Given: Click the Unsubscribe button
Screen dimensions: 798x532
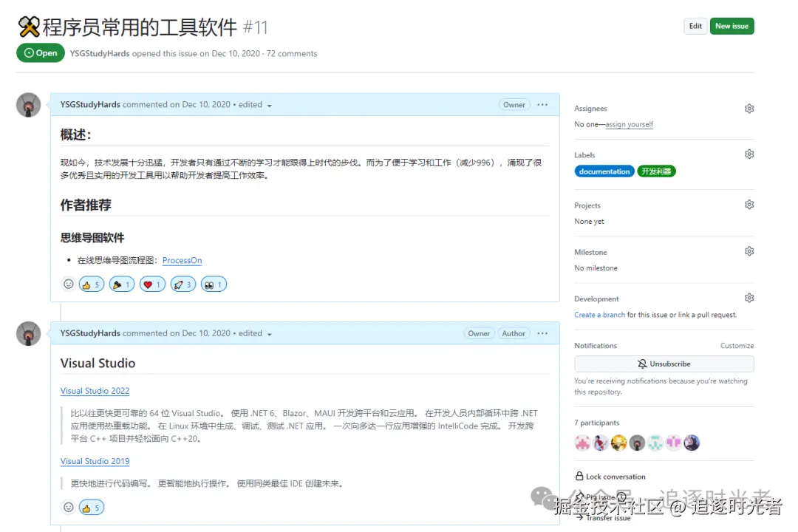Looking at the screenshot, I should (663, 364).
